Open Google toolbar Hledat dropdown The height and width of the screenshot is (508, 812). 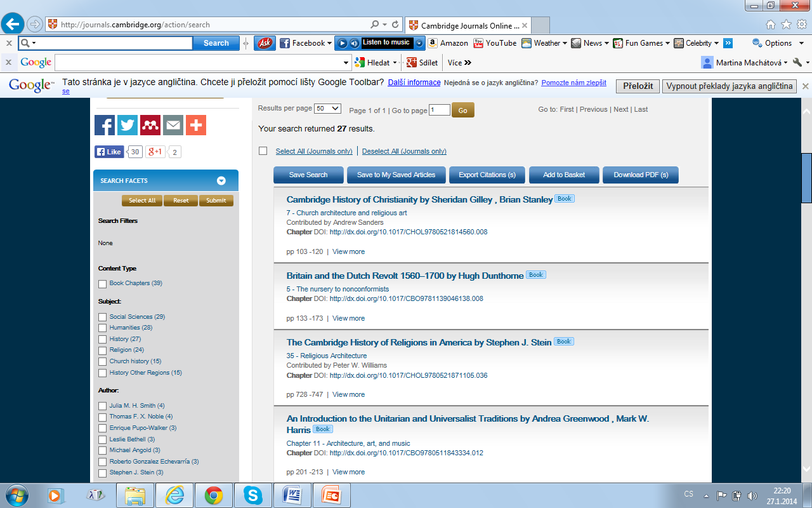click(x=395, y=62)
